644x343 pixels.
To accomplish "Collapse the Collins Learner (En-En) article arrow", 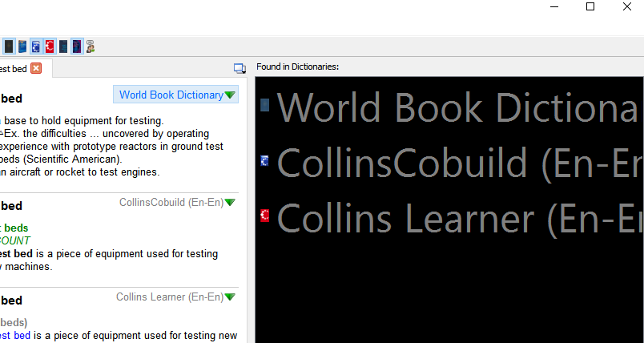I will click(230, 297).
